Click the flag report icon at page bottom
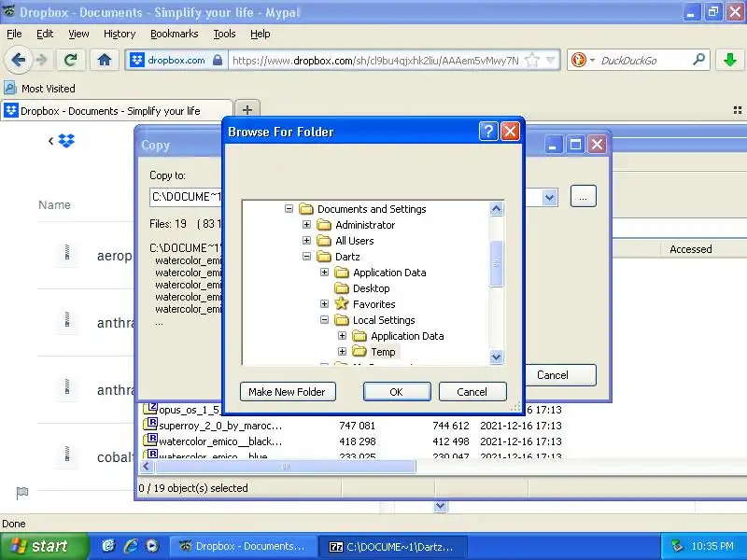Viewport: 747px width, 560px height. tap(22, 493)
